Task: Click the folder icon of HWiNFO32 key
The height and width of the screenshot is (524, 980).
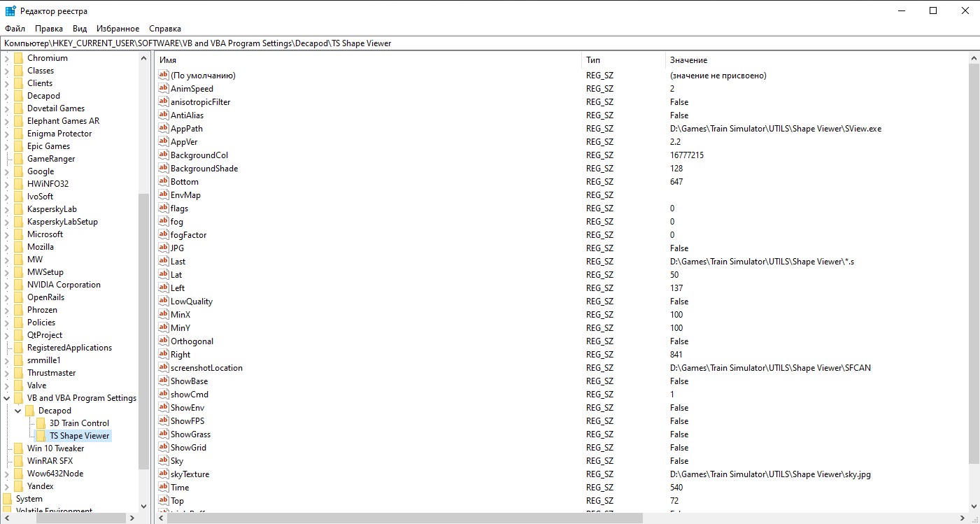Action: (18, 184)
